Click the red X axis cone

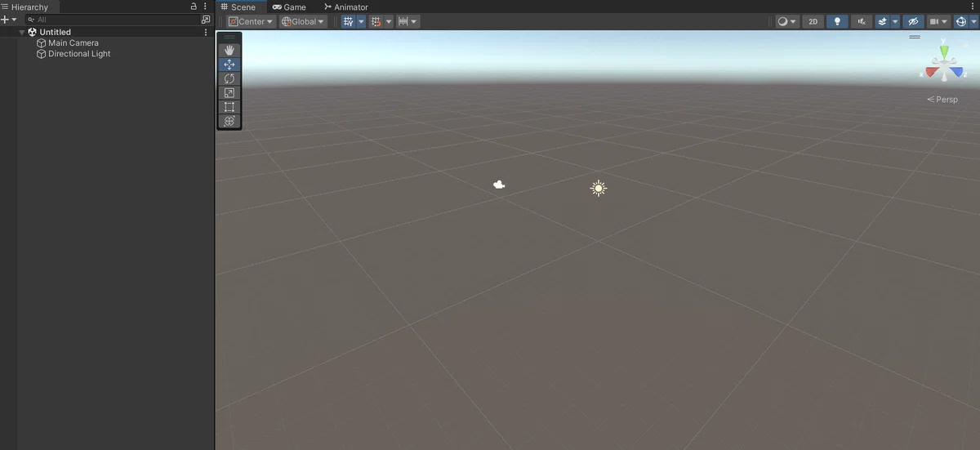coord(931,72)
